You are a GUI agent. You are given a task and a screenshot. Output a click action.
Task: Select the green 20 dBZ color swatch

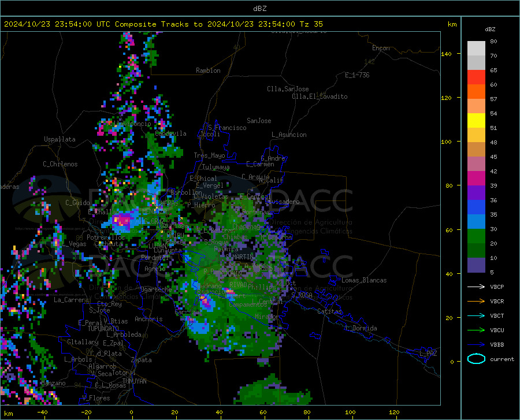click(476, 236)
